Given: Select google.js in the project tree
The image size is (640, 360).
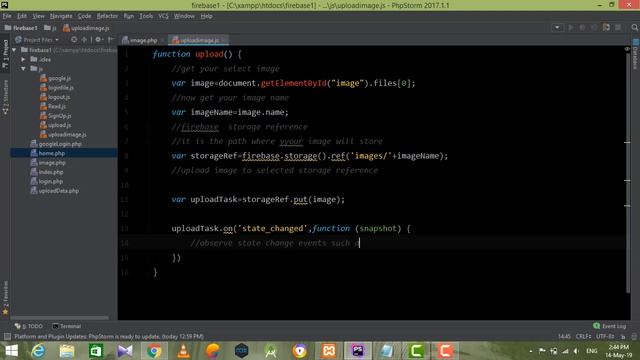Looking at the screenshot, I should (x=55, y=78).
